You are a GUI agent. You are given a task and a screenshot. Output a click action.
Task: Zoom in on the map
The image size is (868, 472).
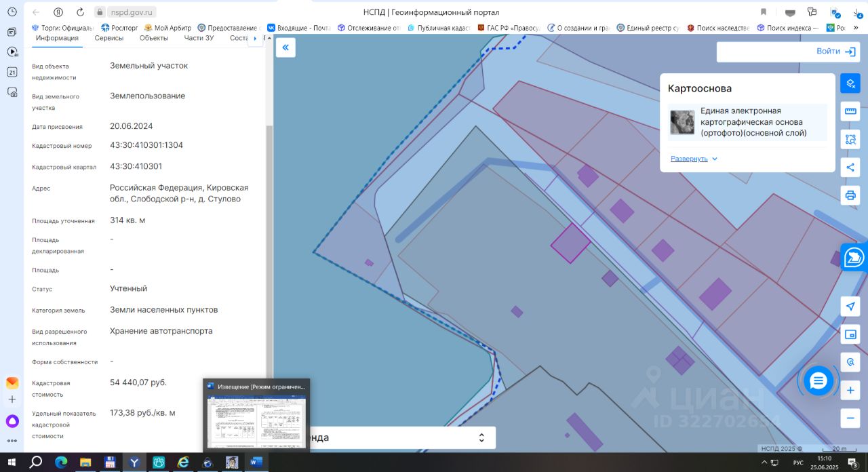tap(850, 391)
